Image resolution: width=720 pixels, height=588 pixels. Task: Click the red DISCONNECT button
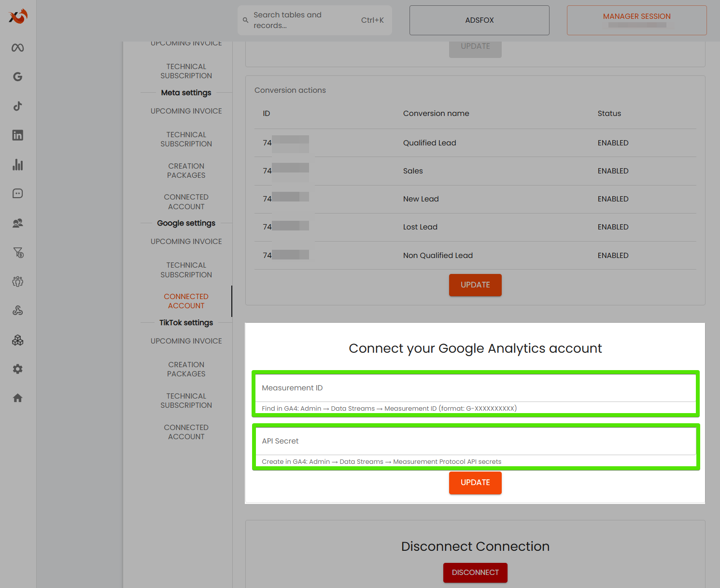[475, 573]
